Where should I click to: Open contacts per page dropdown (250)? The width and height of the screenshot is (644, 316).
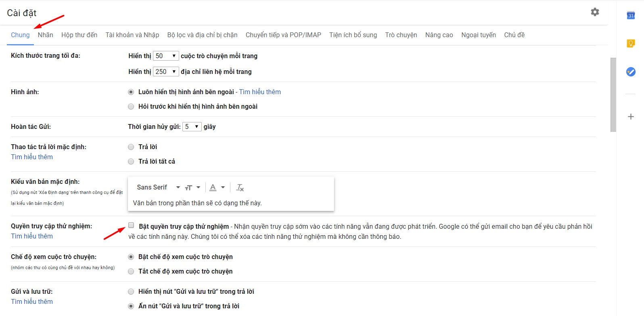coord(166,72)
